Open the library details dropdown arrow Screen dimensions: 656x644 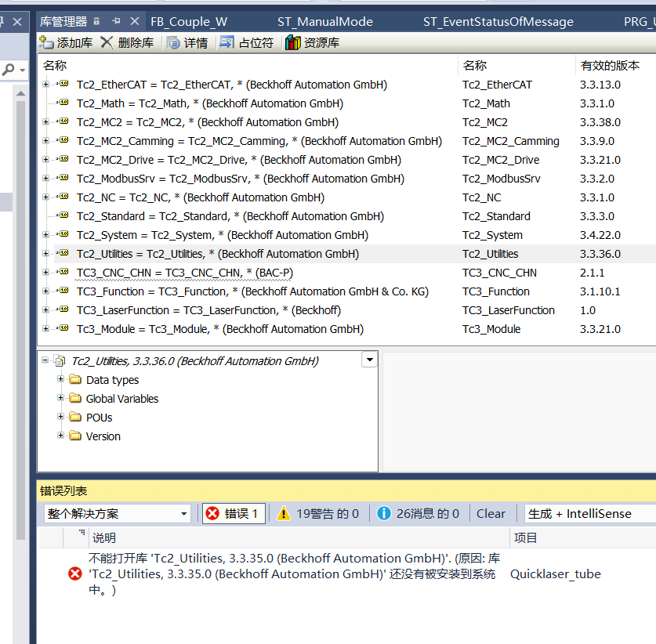370,360
